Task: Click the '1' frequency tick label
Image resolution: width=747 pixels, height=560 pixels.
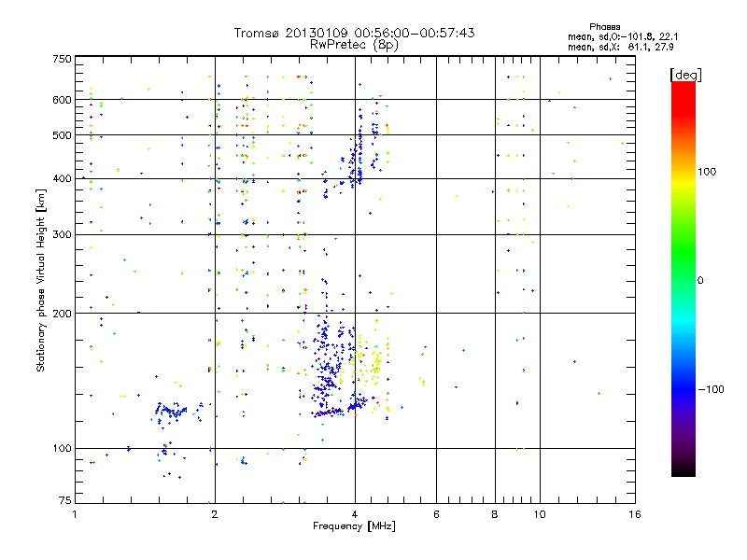Action: coord(75,514)
